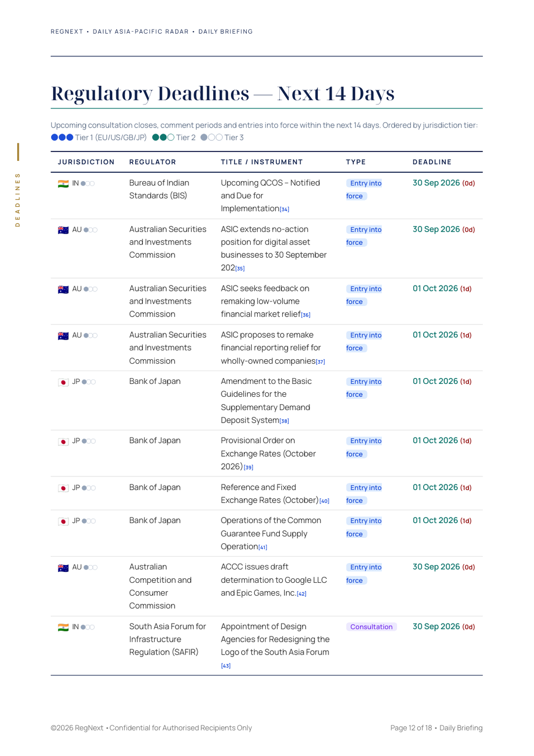534x756 pixels.
Task: Click the 30 Sep 2026 deadline in the Upcoming QCOS row
Action: pyautogui.click(x=444, y=183)
